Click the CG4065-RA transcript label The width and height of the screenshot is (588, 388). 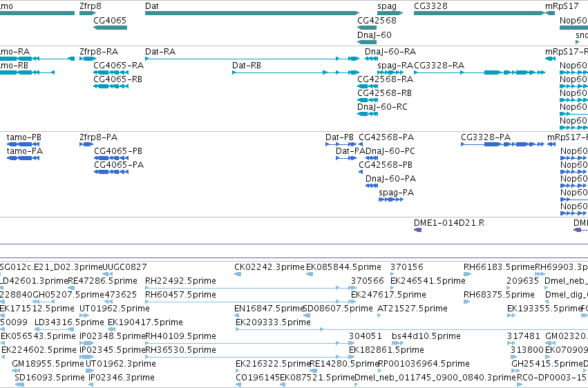click(119, 65)
